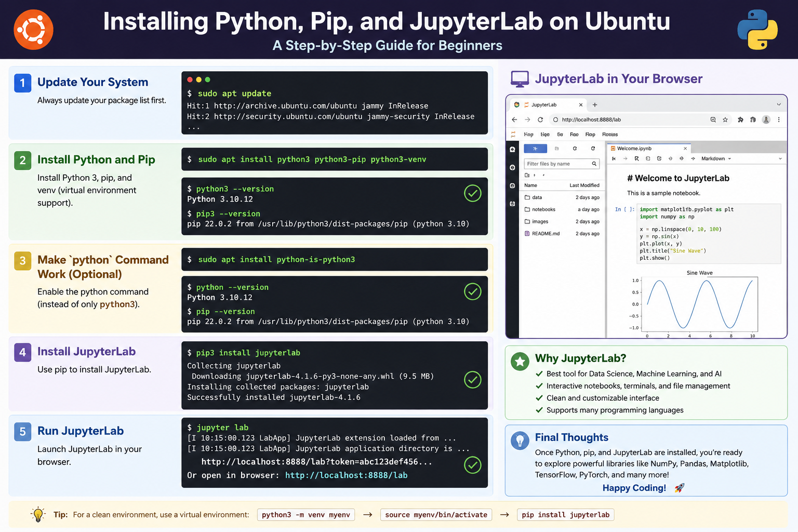Click the checkmark beside python3 --version output
This screenshot has width=798, height=532.
(x=472, y=193)
